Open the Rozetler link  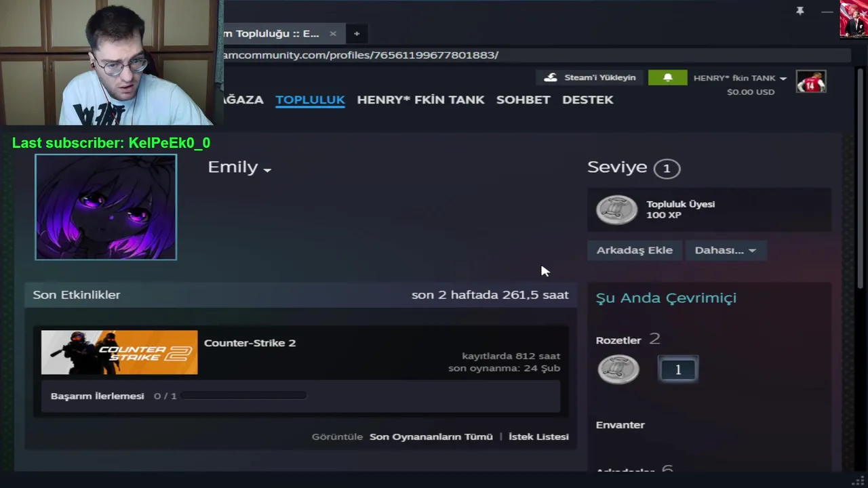[618, 340]
